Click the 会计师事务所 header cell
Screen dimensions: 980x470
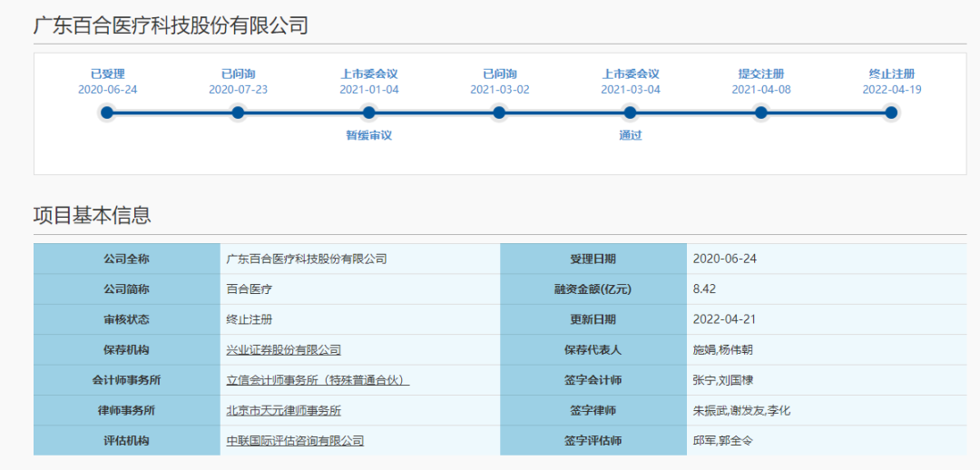click(127, 380)
